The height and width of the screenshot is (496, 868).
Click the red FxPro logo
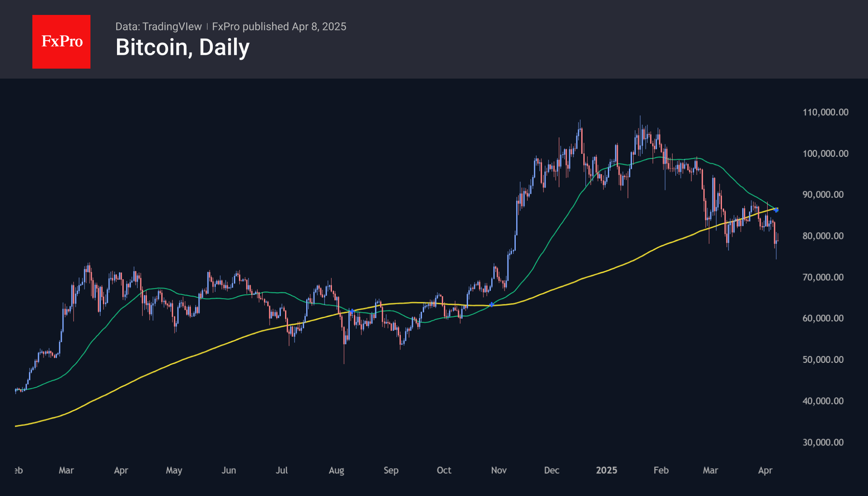(x=61, y=41)
